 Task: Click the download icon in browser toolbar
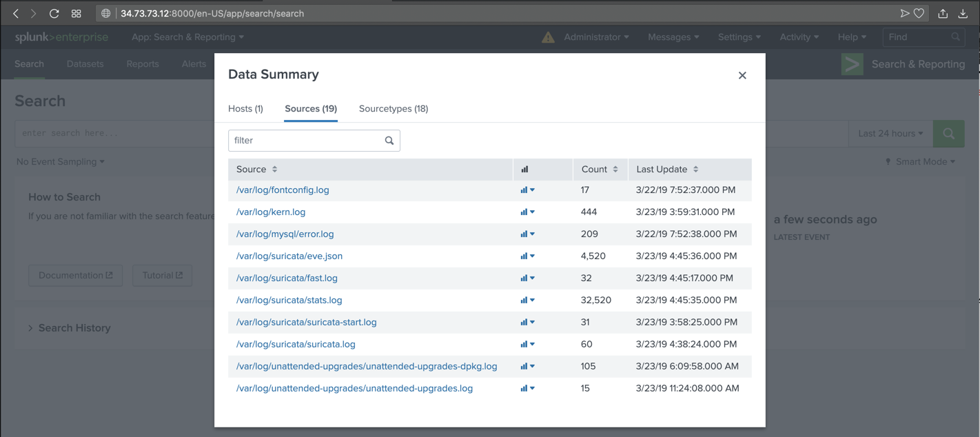[963, 13]
